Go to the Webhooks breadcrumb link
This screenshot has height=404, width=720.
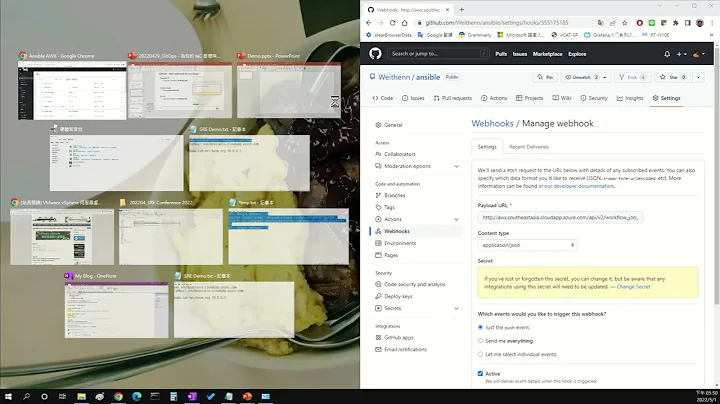coord(492,123)
